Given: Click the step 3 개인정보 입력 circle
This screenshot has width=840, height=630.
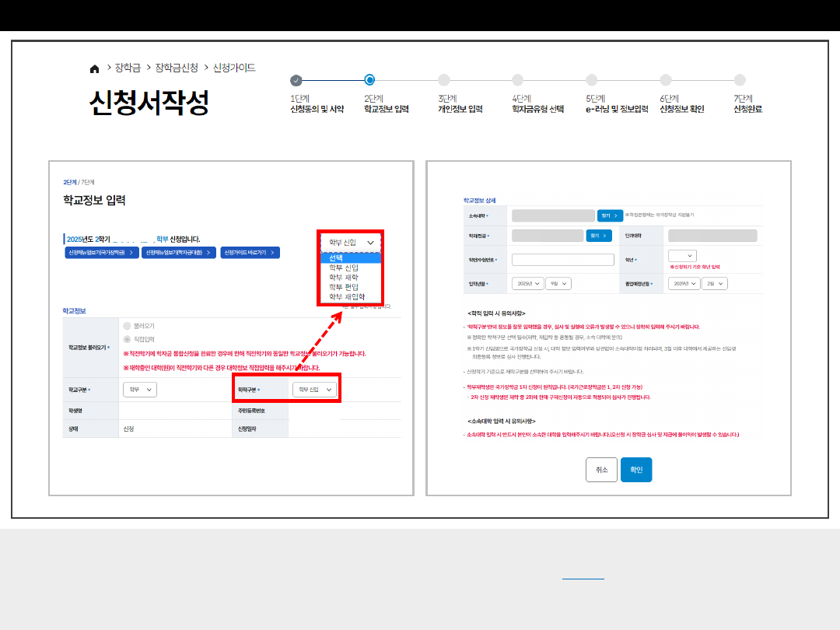Looking at the screenshot, I should [443, 80].
